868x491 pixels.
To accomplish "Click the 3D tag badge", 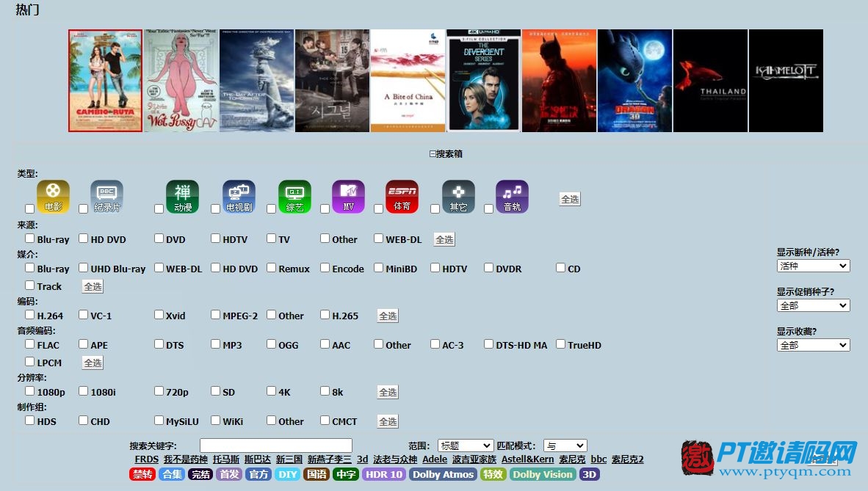I will click(590, 474).
